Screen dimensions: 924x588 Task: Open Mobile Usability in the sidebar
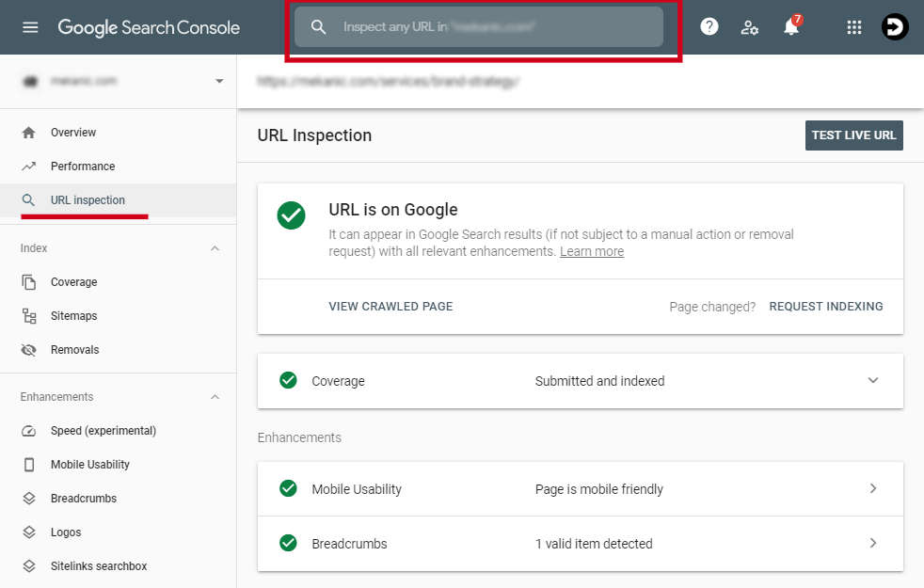click(118, 465)
